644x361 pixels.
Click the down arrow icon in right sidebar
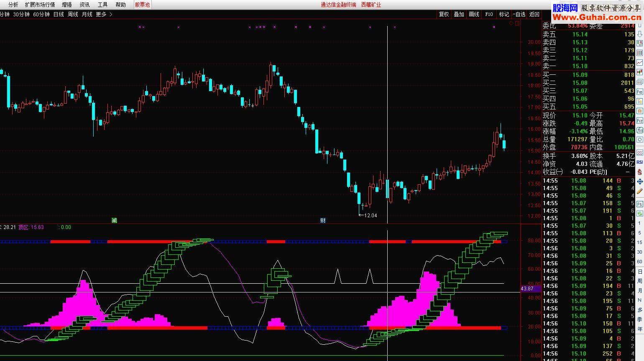(x=640, y=34)
